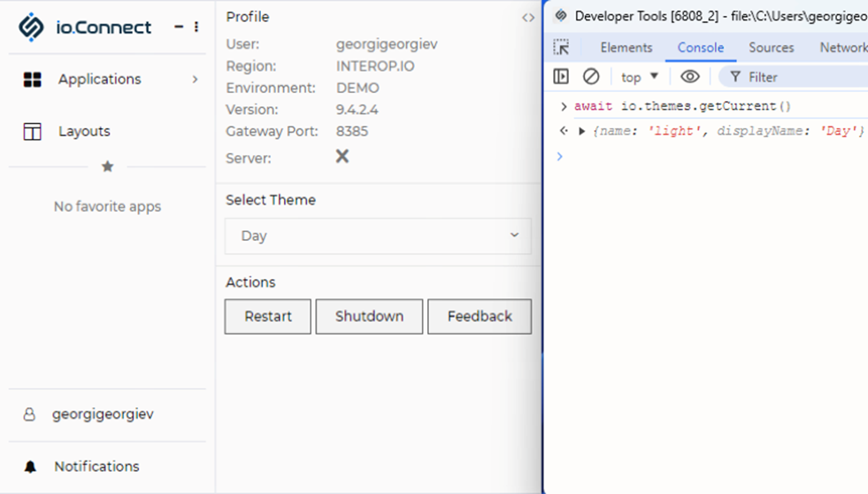Screen dimensions: 868x494
Task: Click the Applications grid icon
Action: pyautogui.click(x=33, y=80)
